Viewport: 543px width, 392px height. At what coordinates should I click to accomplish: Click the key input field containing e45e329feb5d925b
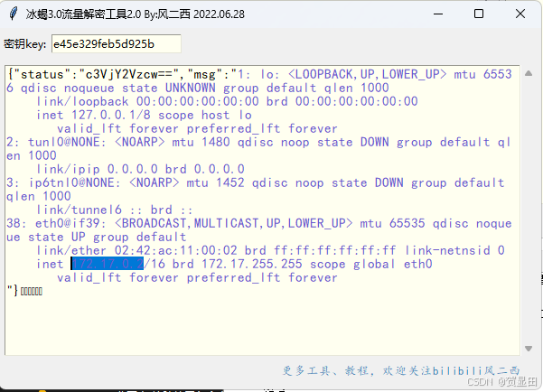coord(117,43)
